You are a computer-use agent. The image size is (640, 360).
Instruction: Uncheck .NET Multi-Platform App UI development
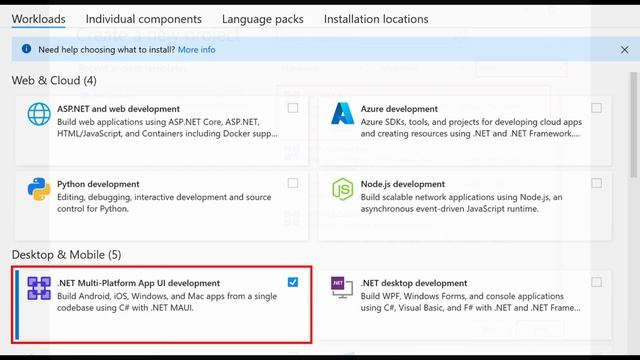293,282
